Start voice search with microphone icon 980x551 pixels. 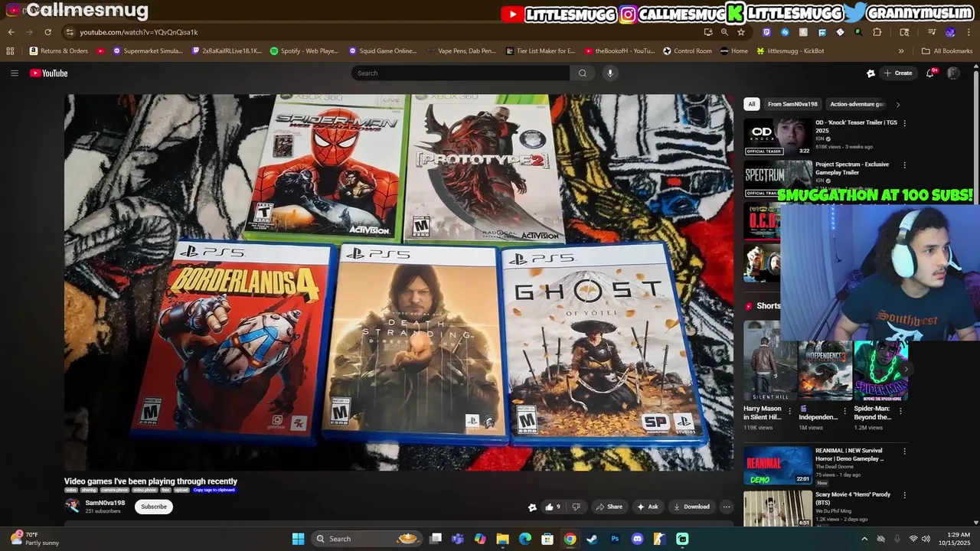[610, 73]
